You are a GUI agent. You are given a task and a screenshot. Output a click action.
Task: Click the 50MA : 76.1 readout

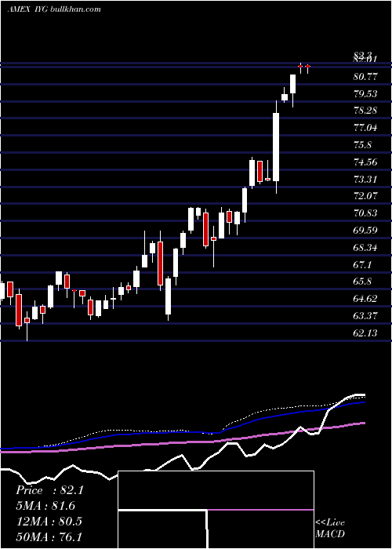coord(49,536)
